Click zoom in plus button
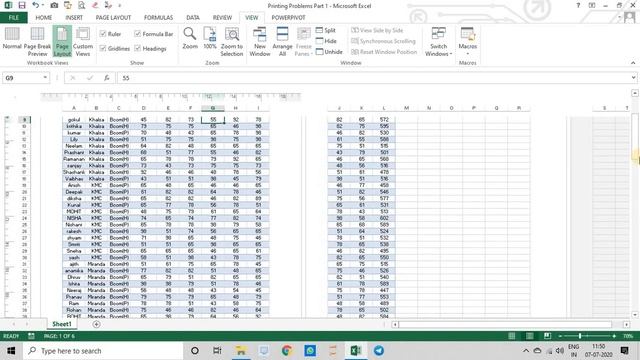 click(614, 336)
